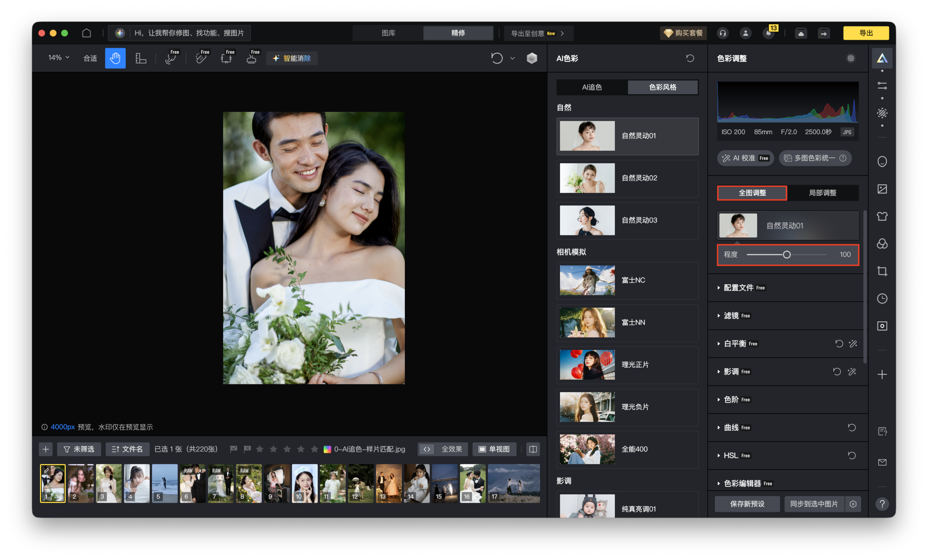
Task: Switch to 色彩风格 color style tab
Action: (663, 87)
